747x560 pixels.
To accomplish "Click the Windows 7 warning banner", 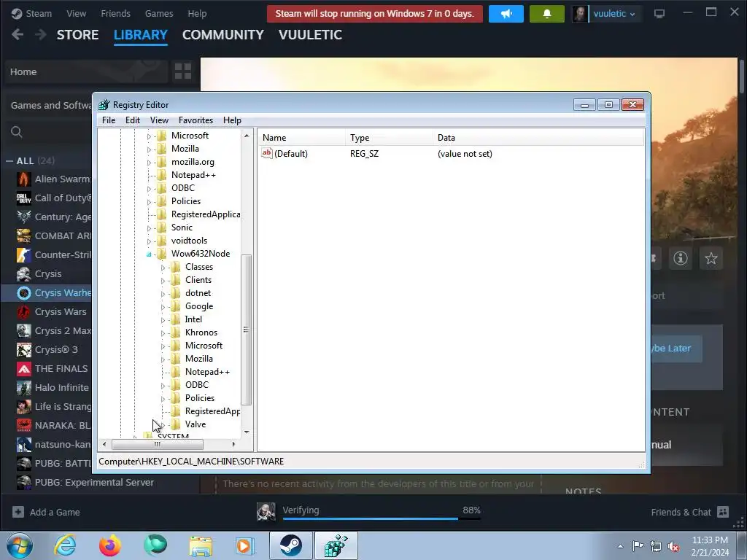I will [x=375, y=14].
